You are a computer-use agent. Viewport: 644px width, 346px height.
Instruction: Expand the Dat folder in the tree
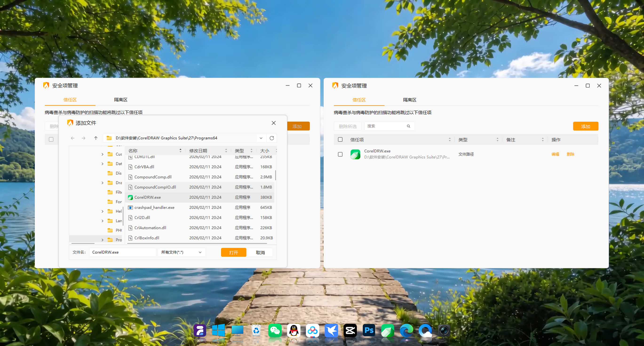[103, 164]
